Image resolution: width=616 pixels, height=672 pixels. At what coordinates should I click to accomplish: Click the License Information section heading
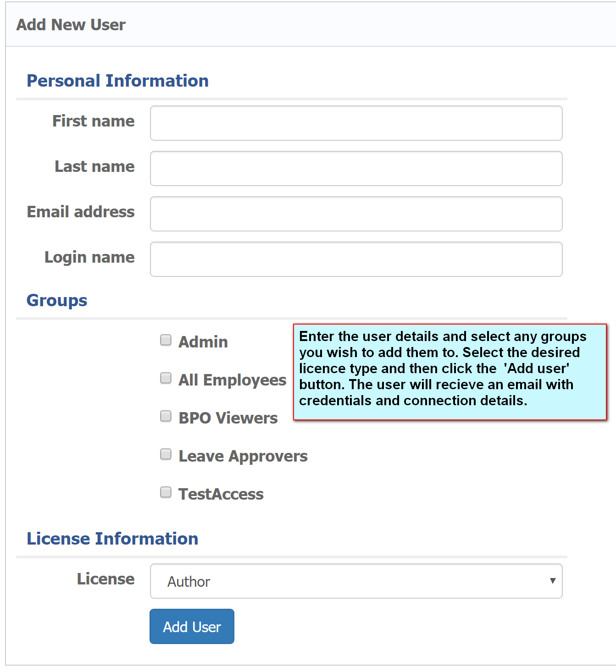click(x=112, y=539)
